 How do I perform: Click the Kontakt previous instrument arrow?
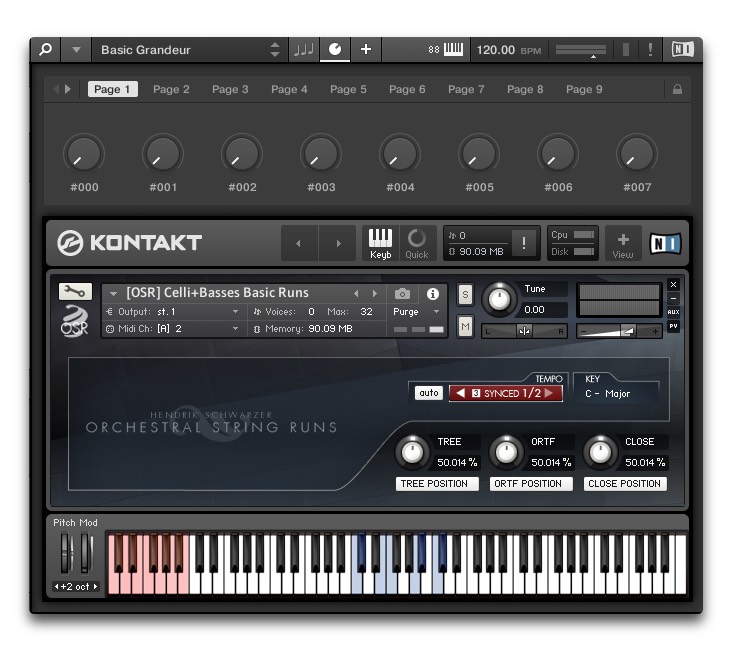pyautogui.click(x=299, y=243)
